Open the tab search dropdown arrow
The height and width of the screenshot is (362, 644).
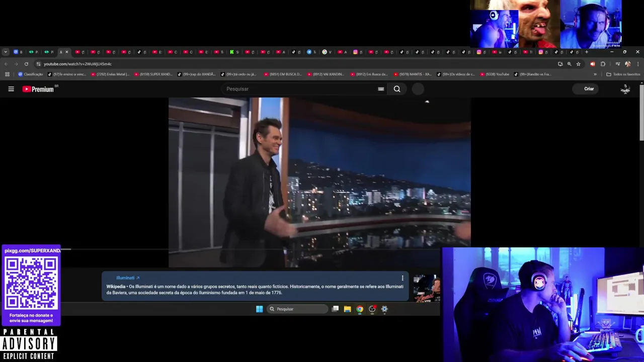point(6,52)
